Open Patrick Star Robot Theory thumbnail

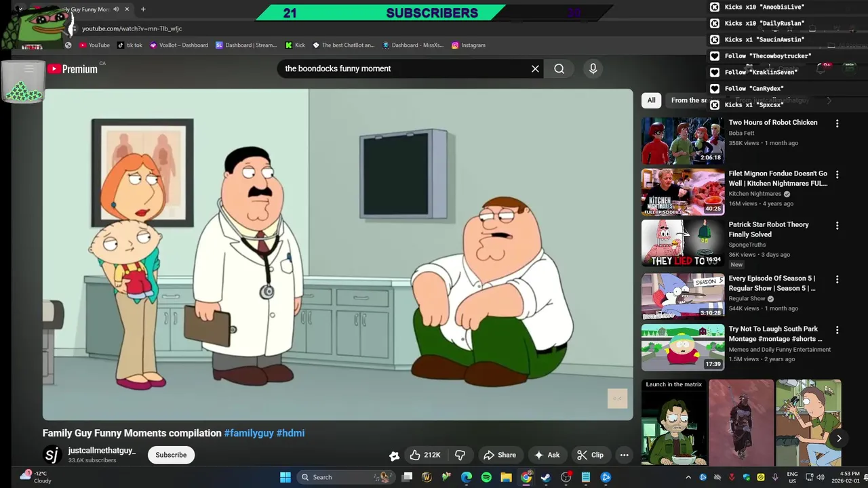pyautogui.click(x=683, y=243)
